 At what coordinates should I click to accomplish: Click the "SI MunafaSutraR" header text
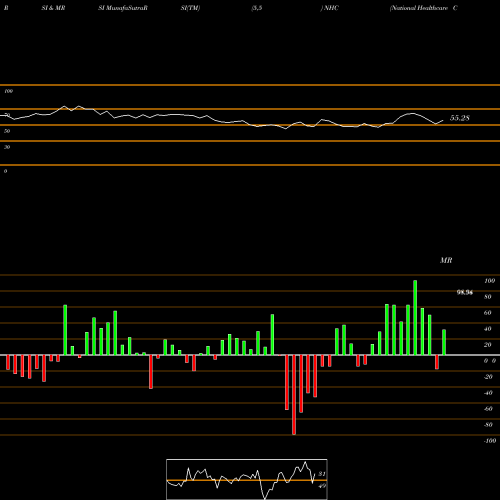[x=123, y=8]
